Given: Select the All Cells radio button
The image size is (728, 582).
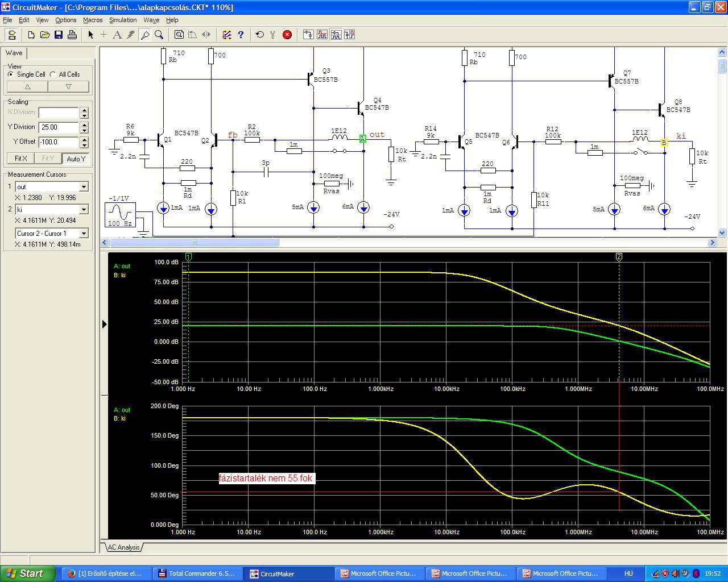Looking at the screenshot, I should (53, 74).
